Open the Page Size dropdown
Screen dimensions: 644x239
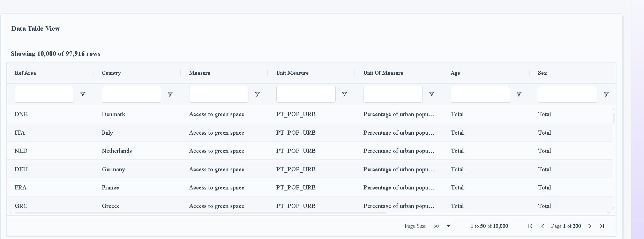(x=442, y=226)
